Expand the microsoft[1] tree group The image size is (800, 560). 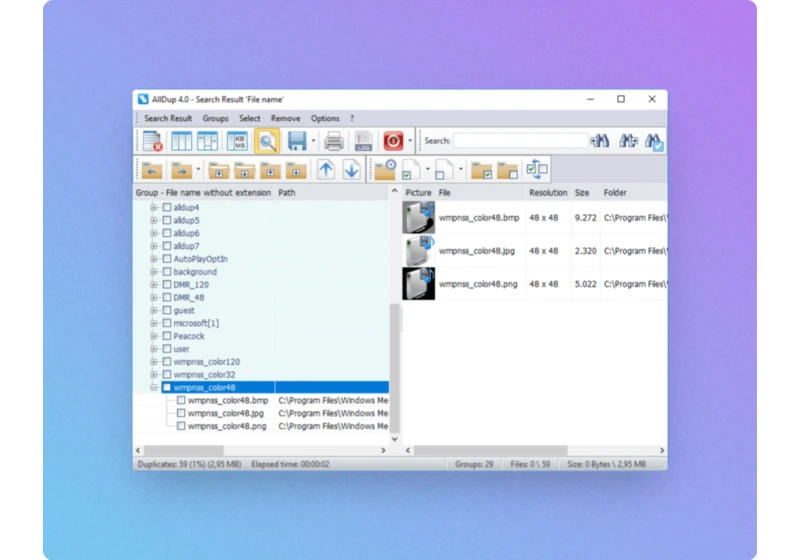pos(154,323)
